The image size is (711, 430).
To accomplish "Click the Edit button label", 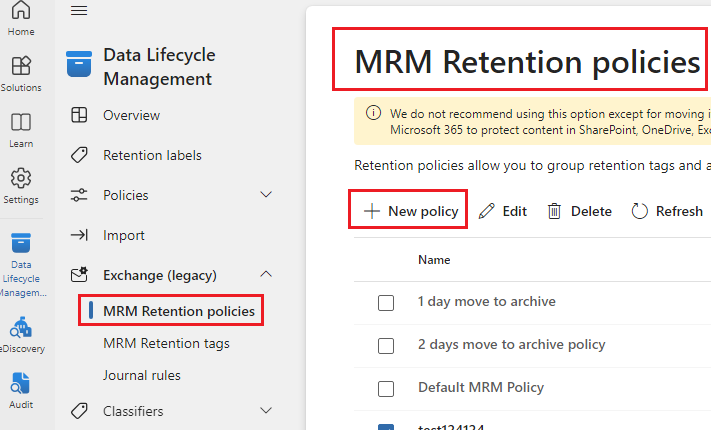I will tap(515, 211).
